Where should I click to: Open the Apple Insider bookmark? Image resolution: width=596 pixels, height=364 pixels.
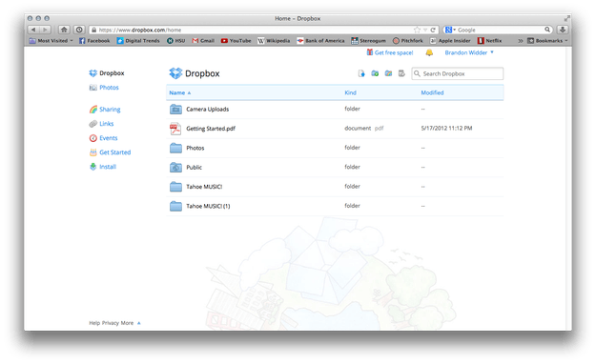click(x=450, y=41)
